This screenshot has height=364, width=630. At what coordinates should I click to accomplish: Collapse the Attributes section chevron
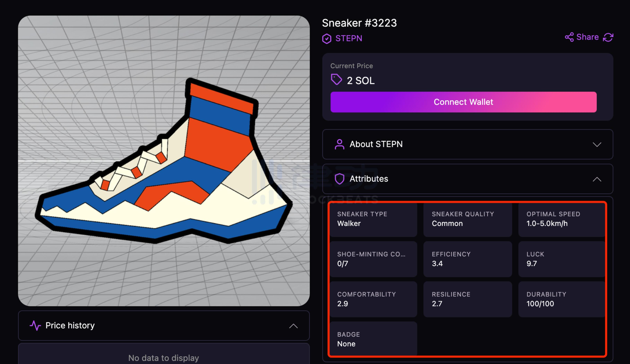[597, 179]
